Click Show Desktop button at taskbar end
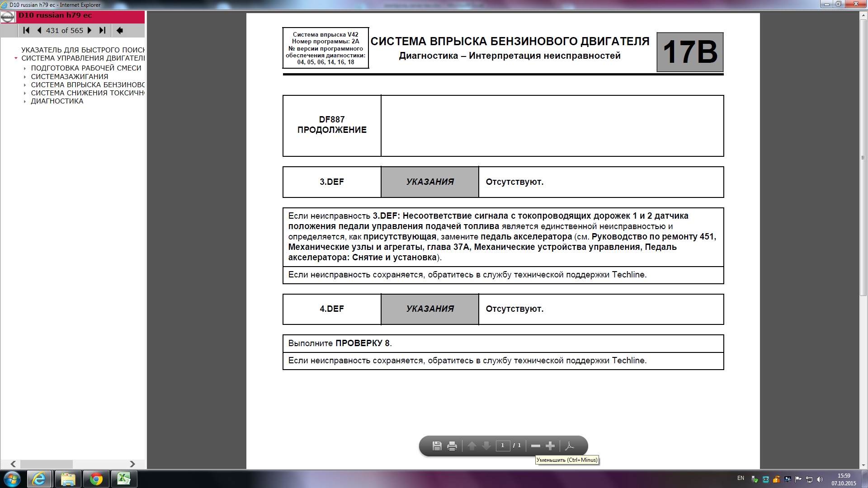The image size is (868, 488). pyautogui.click(x=864, y=479)
